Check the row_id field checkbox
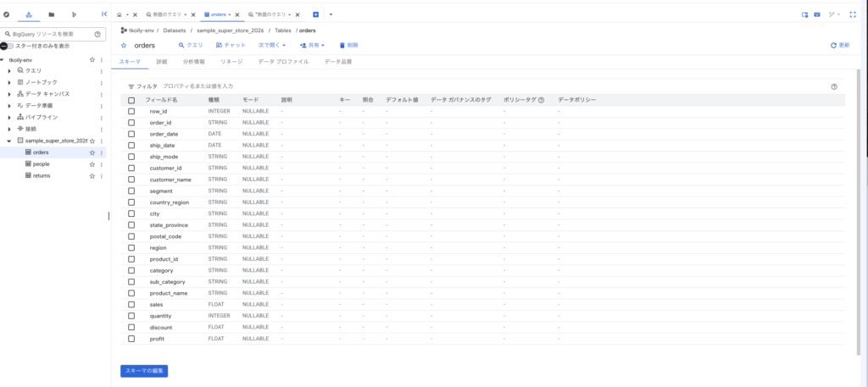This screenshot has height=387, width=868. pos(131,111)
